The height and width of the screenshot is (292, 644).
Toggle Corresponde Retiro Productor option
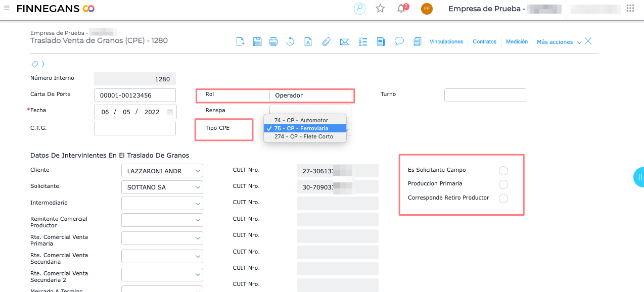[x=503, y=199]
